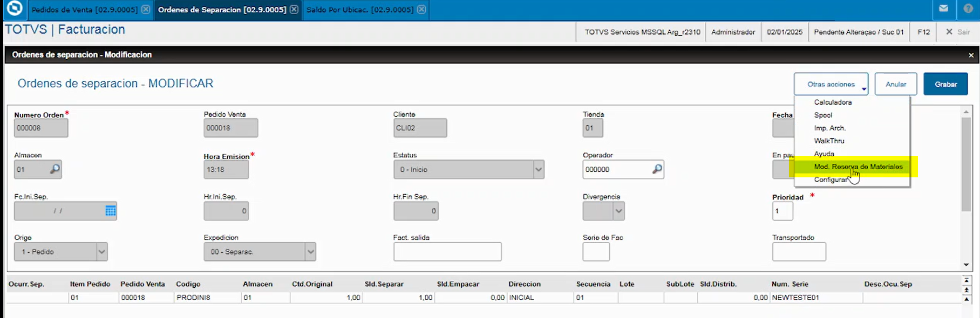
Task: Click the Administrador user label
Action: pyautogui.click(x=733, y=32)
